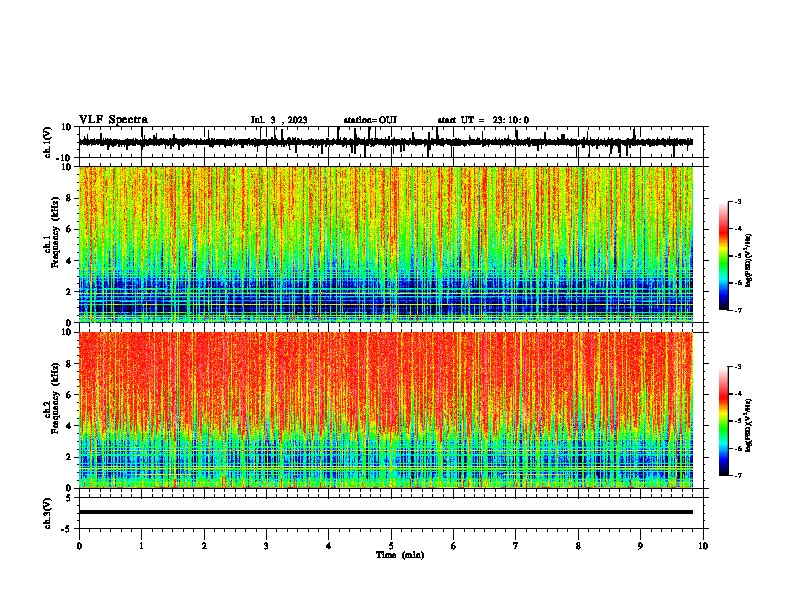Viewport: 792px width, 612px height.
Task: Click time axis tick label "2"
Action: [204, 546]
